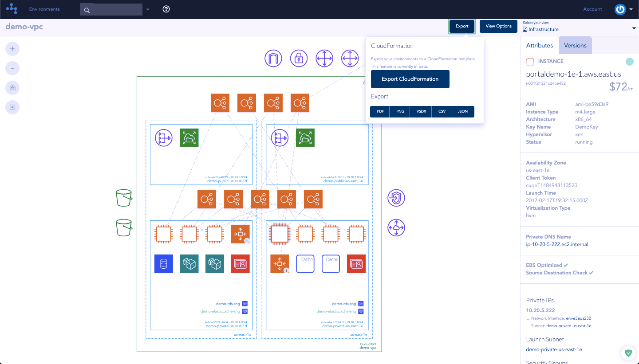Click the demo-public-us-east-1d subnet label
The height and width of the screenshot is (364, 639).
[x=227, y=181]
